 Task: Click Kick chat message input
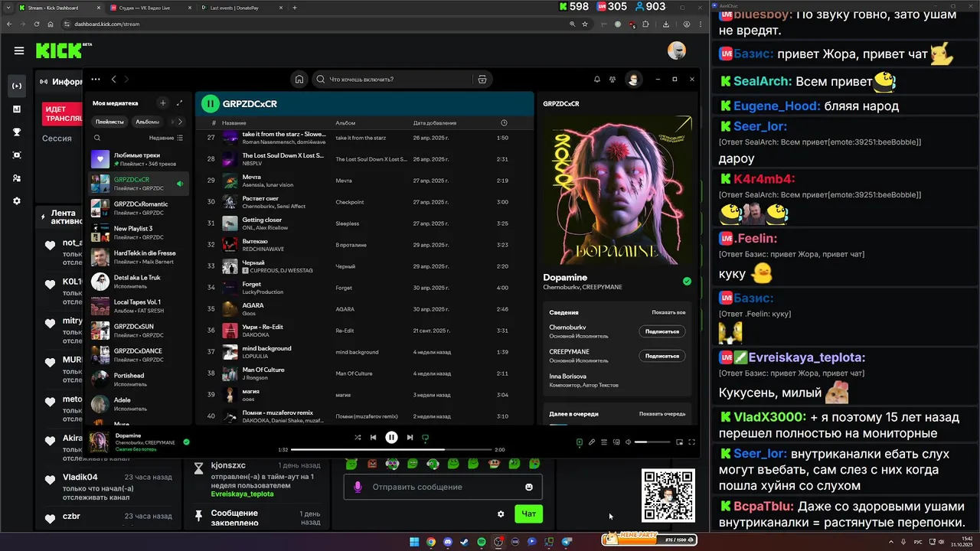[x=443, y=487]
